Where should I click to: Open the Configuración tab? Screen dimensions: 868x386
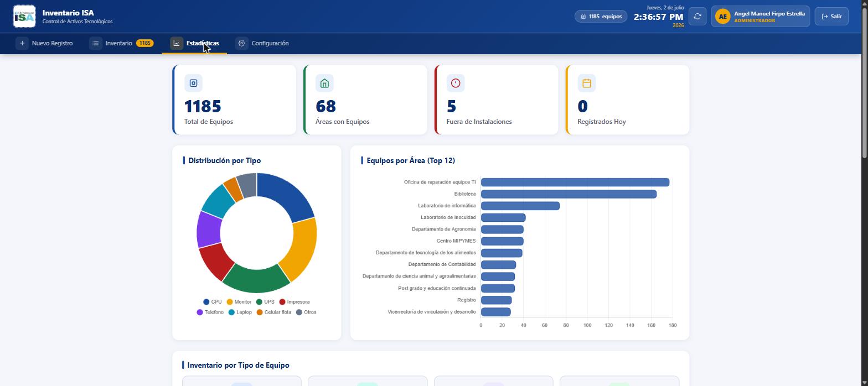(x=262, y=43)
